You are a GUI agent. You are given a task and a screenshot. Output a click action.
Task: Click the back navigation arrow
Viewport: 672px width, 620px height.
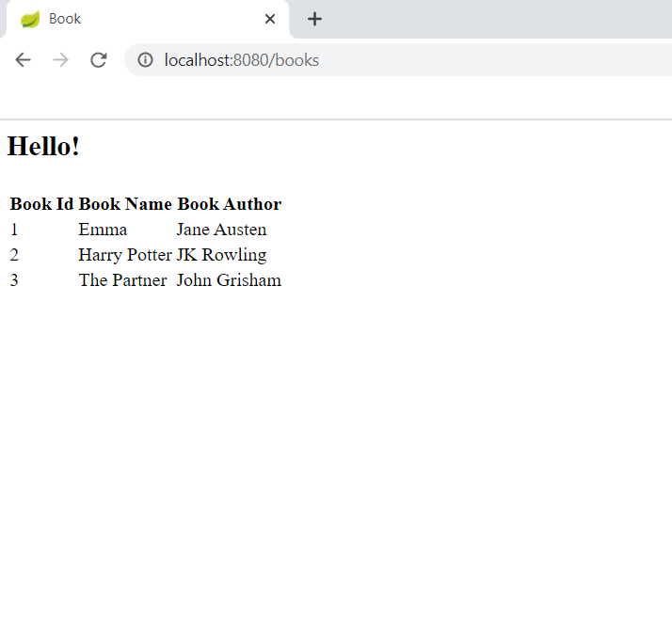click(24, 60)
